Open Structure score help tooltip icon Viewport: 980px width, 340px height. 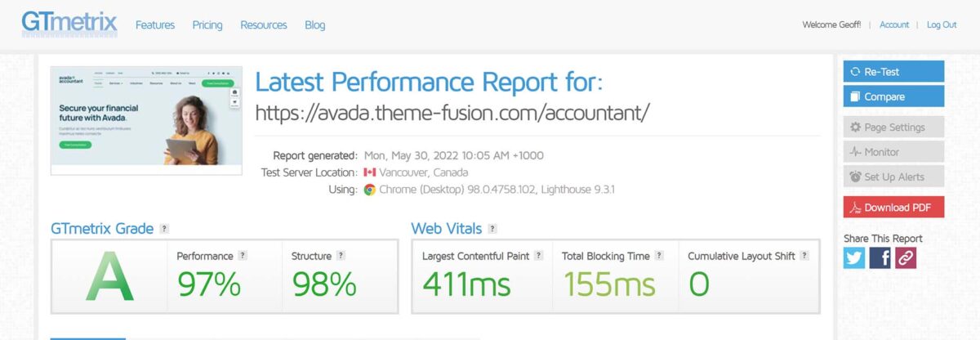341,256
